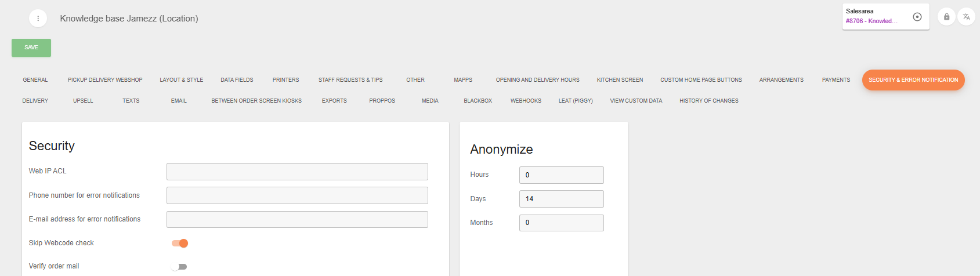This screenshot has height=276, width=980.
Task: Open the three-dot options menu
Action: [x=38, y=19]
